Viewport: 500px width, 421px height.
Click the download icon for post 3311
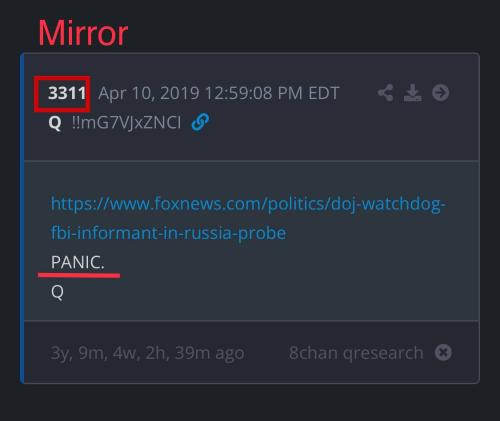click(413, 93)
